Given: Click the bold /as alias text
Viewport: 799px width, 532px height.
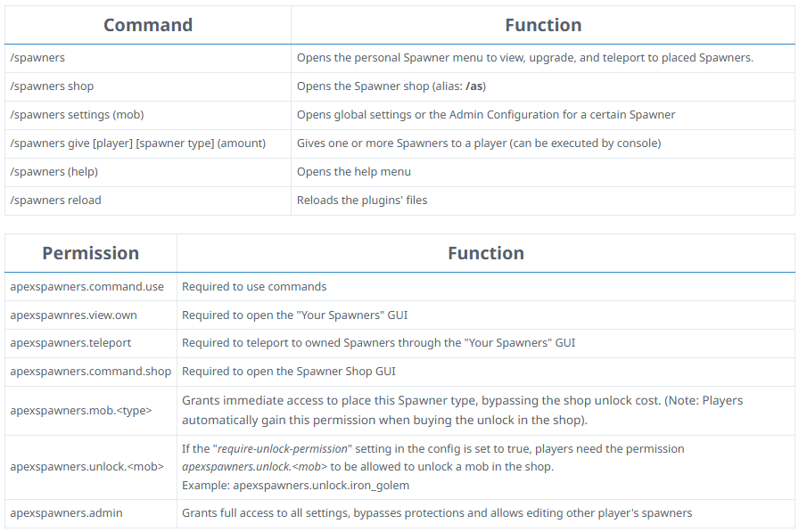Looking at the screenshot, I should tap(474, 86).
